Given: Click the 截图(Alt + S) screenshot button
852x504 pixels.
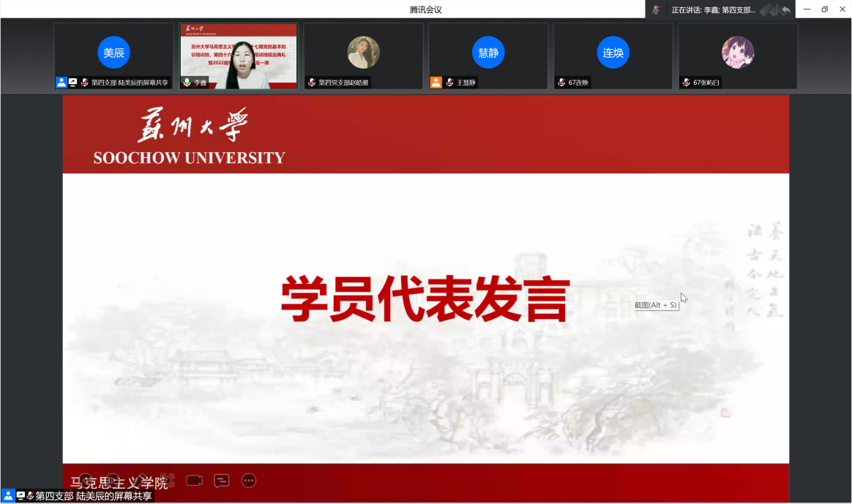Looking at the screenshot, I should (x=657, y=304).
